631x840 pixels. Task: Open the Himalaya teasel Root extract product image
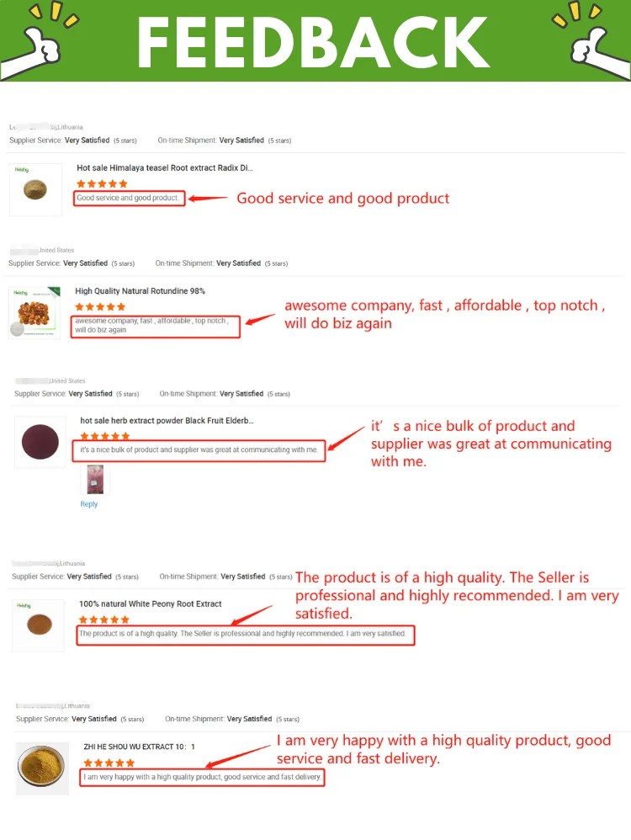coord(35,189)
